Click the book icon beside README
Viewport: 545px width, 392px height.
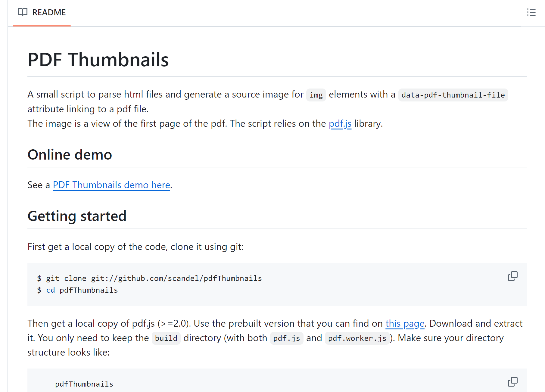[23, 12]
